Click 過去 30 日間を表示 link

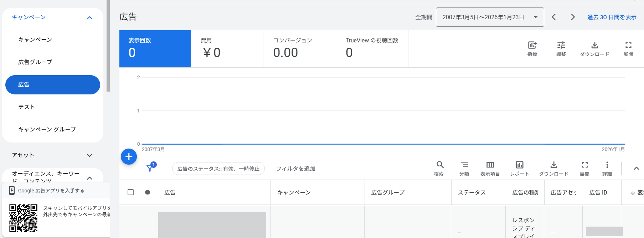click(612, 17)
